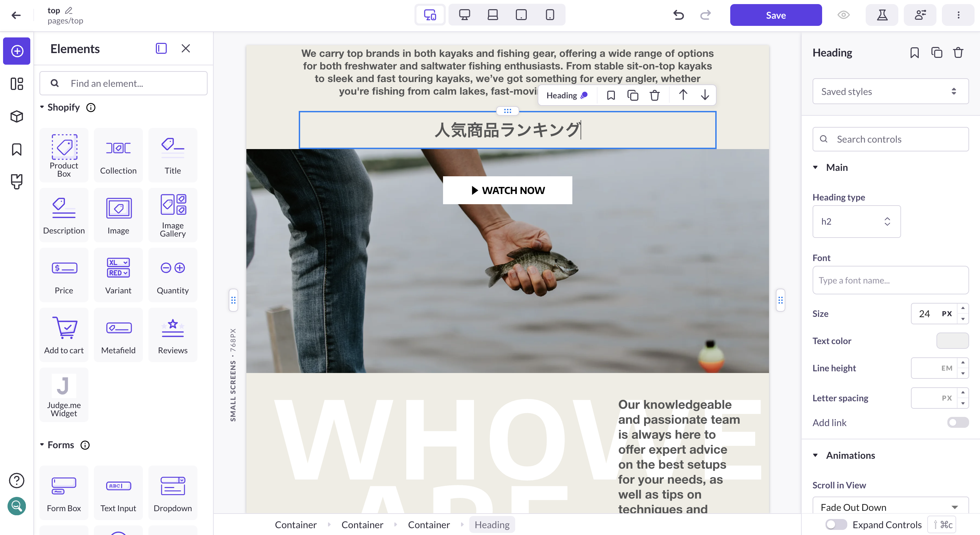Switch to desktop screen preview
Viewport: 980px width, 535px height.
point(464,15)
